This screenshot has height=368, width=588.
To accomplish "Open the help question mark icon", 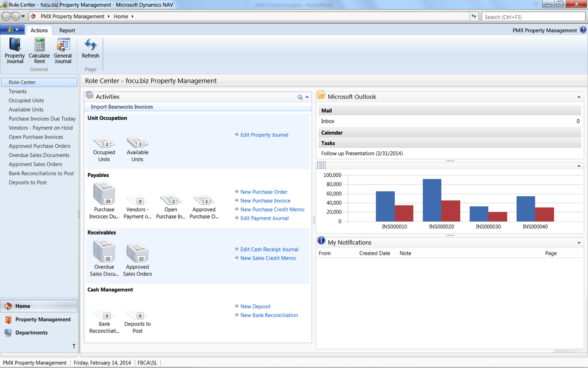I will pos(583,30).
